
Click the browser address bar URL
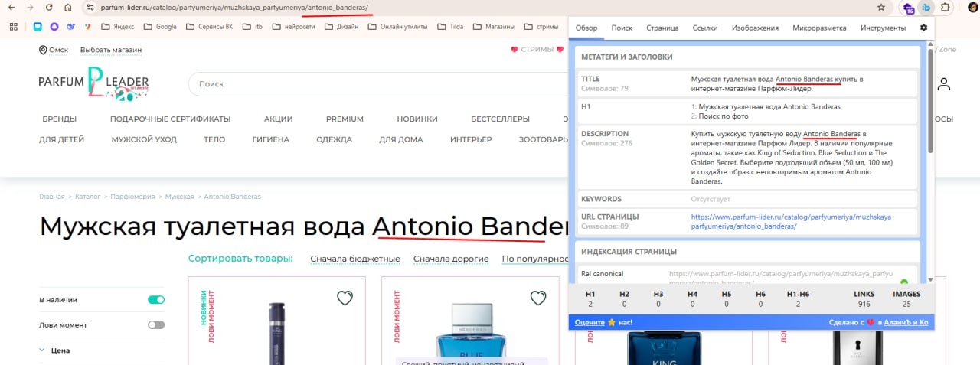[x=234, y=8]
